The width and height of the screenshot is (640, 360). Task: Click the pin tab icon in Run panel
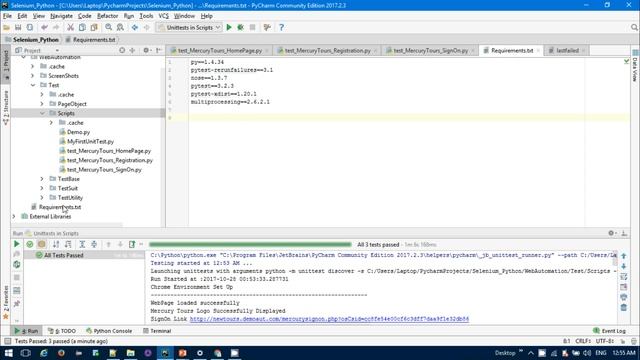coord(17,304)
